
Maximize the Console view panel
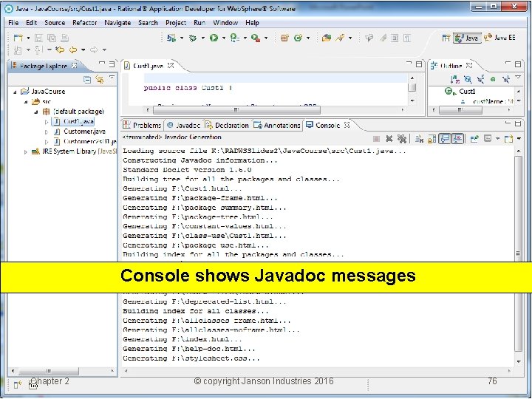click(x=518, y=124)
